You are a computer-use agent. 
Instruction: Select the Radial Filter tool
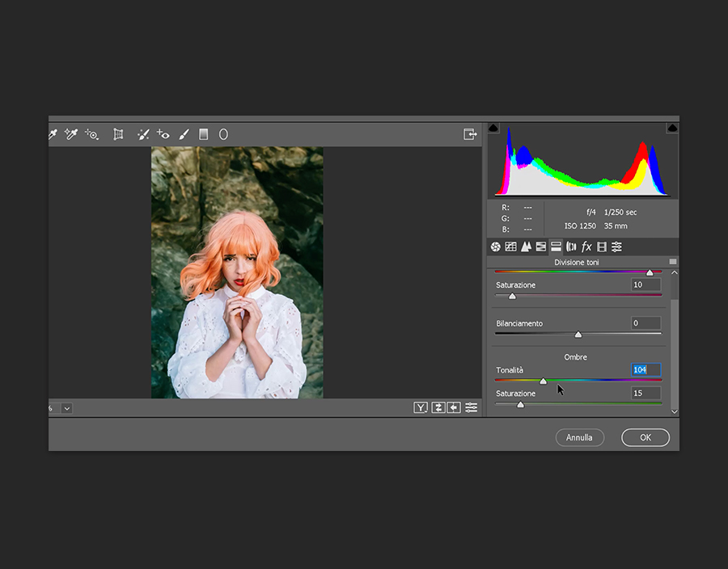223,134
